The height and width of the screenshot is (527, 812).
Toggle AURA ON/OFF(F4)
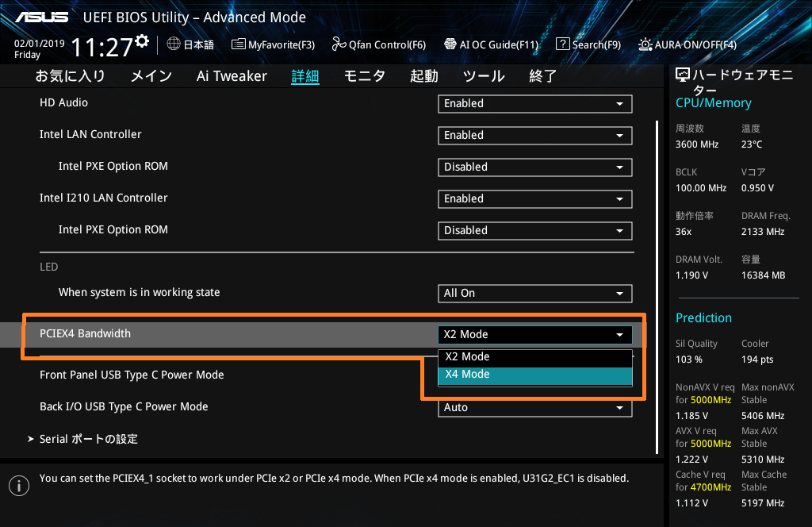688,44
